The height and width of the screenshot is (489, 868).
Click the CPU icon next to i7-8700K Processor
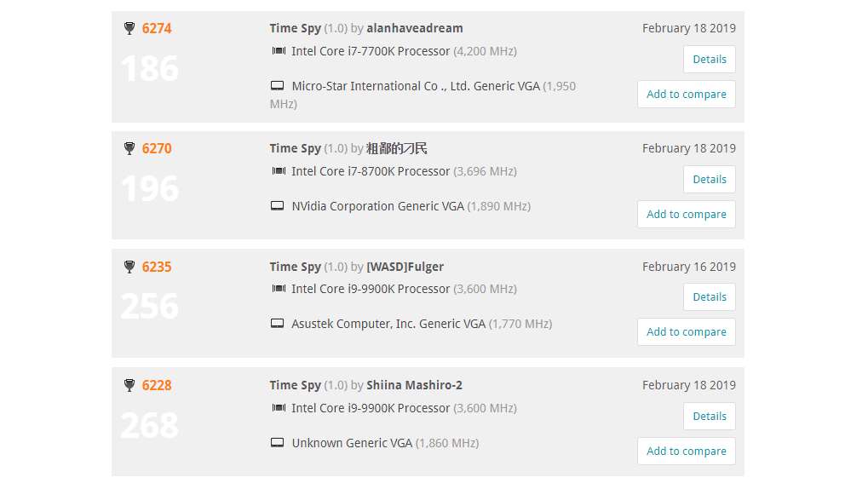[x=279, y=171]
